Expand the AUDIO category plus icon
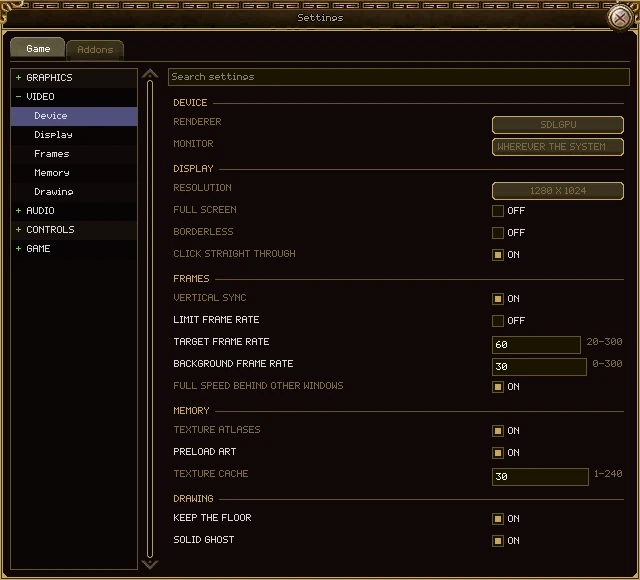 (18, 211)
